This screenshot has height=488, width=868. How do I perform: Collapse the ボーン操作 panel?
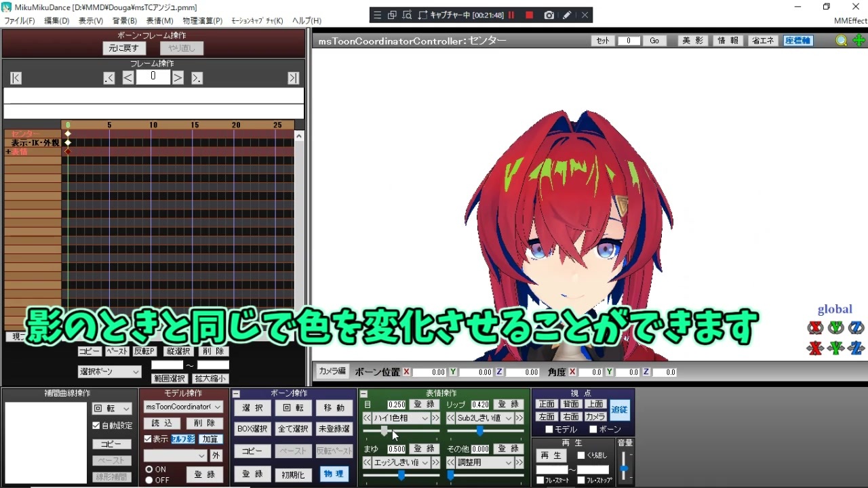236,394
